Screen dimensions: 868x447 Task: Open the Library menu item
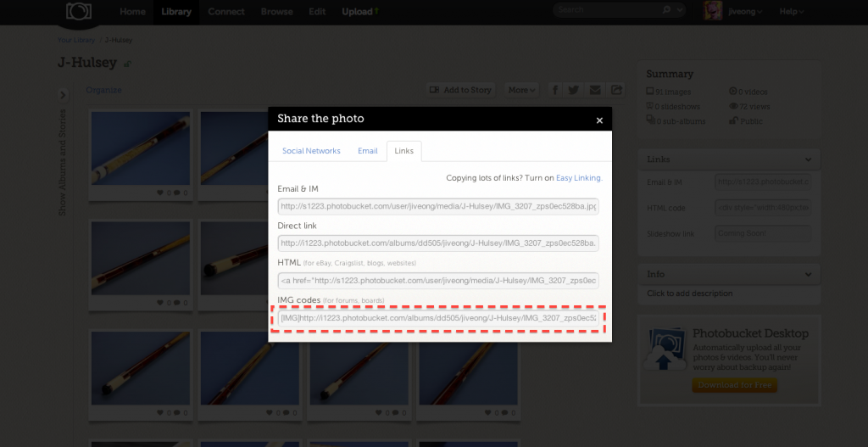[x=176, y=12]
